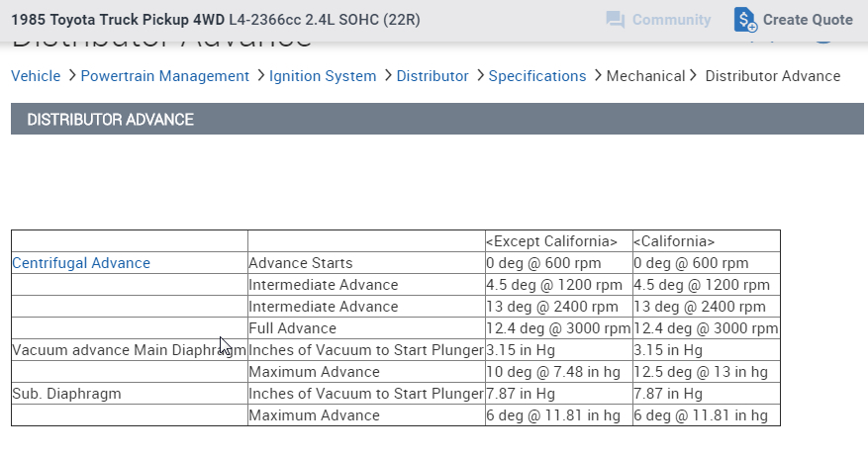Screen dimensions: 868x458
Task: Click the chevron right after Vehicle
Action: [x=70, y=76]
